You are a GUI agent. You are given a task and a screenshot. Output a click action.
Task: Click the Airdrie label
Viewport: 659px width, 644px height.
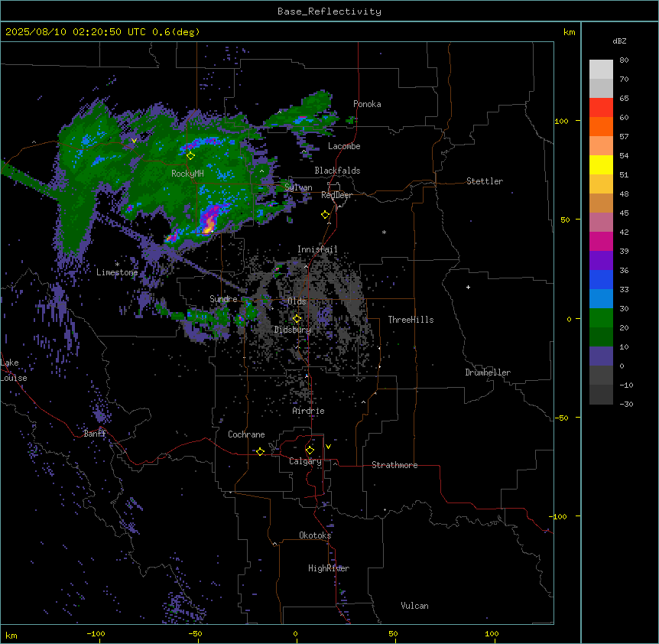309,411
